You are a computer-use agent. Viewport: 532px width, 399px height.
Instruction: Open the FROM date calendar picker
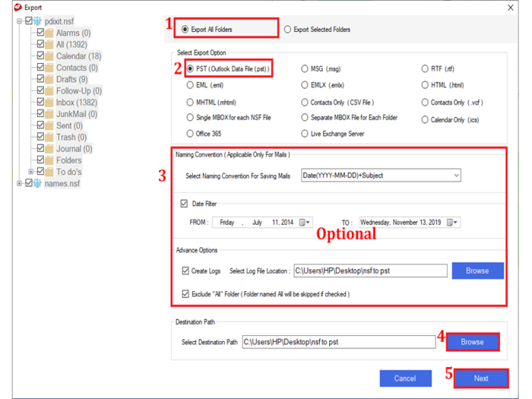point(304,222)
